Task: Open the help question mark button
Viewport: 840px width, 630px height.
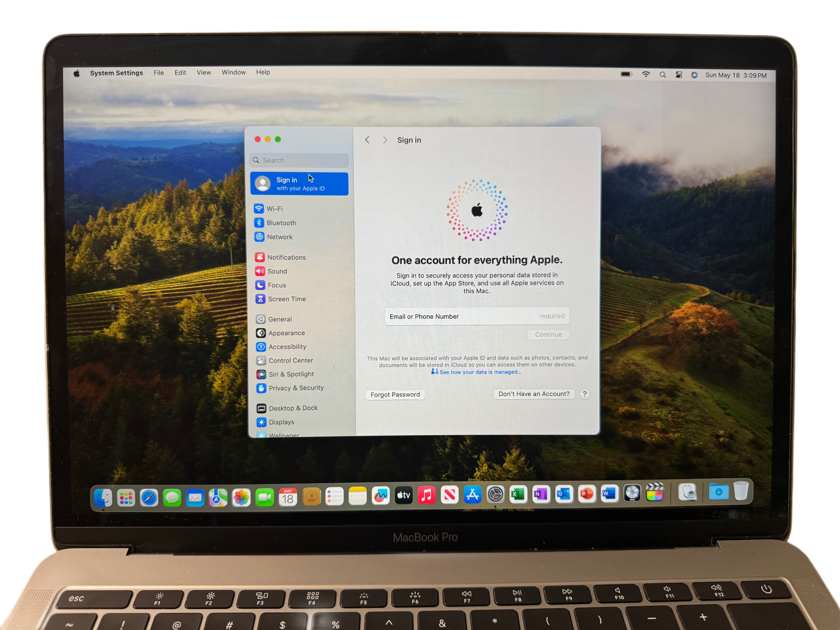Action: [584, 394]
